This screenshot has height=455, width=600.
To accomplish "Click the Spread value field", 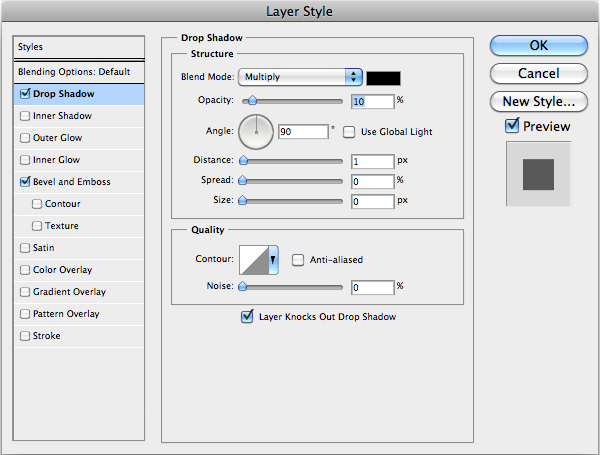I will pyautogui.click(x=373, y=181).
